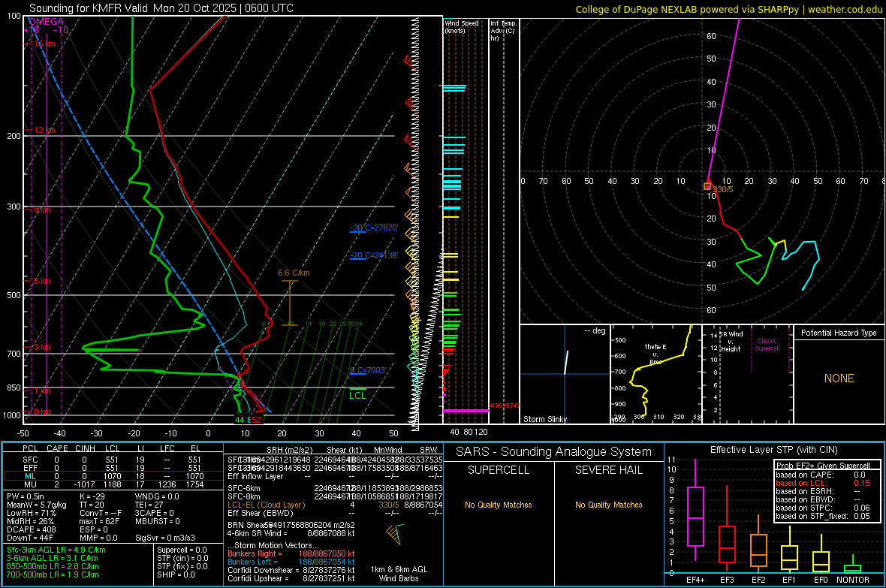
Task: Click the 'based on STPC:' row
Action: click(823, 508)
